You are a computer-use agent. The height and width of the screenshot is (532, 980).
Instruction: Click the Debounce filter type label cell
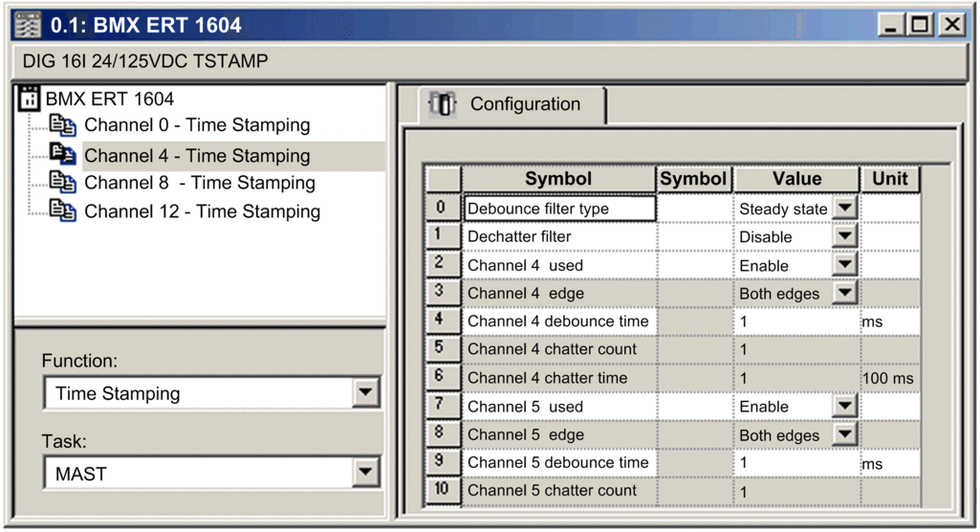(559, 209)
